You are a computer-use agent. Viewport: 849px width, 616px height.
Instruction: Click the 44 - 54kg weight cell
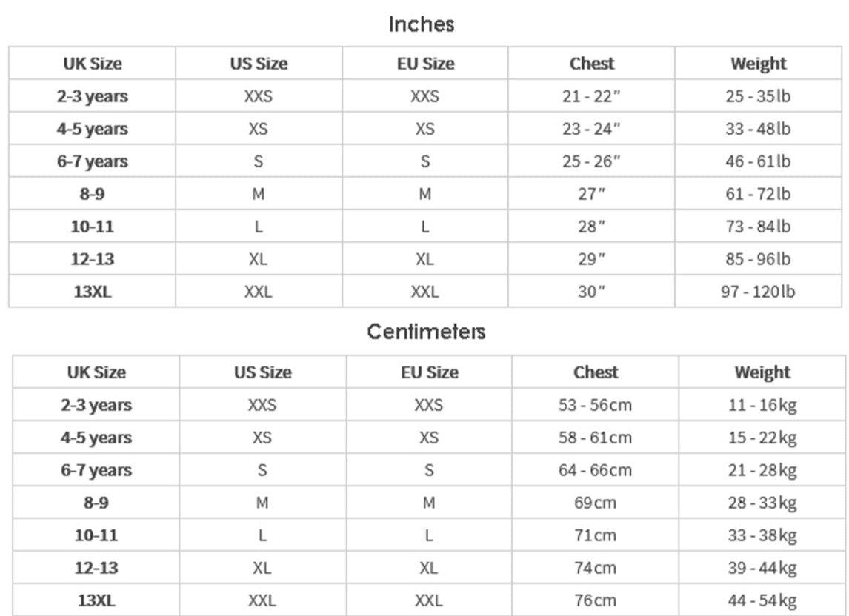click(762, 600)
